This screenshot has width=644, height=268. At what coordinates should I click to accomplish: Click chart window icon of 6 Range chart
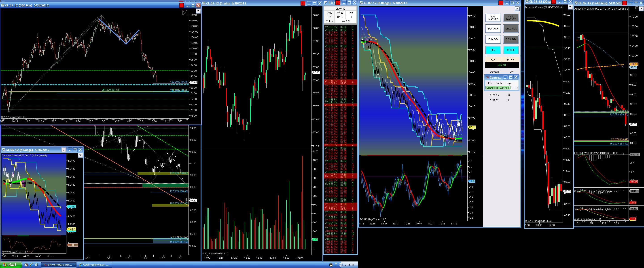[362, 3]
